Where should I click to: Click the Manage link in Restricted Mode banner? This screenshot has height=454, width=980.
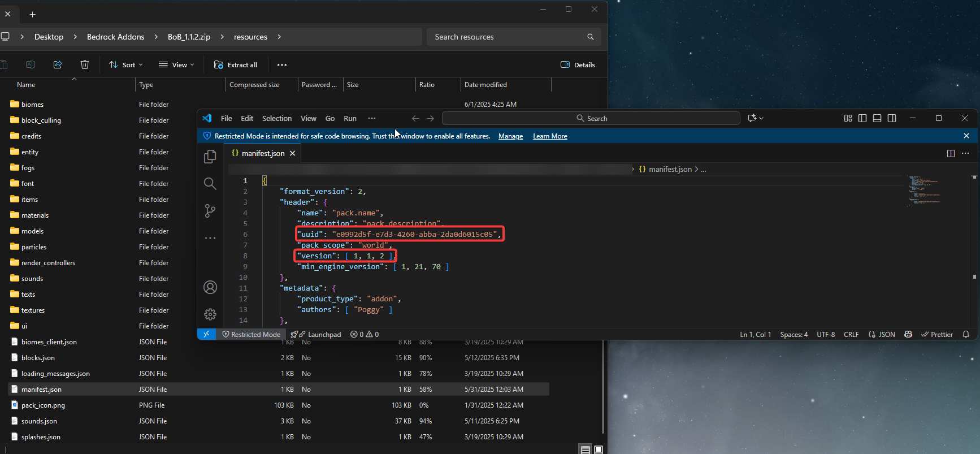[x=510, y=136]
